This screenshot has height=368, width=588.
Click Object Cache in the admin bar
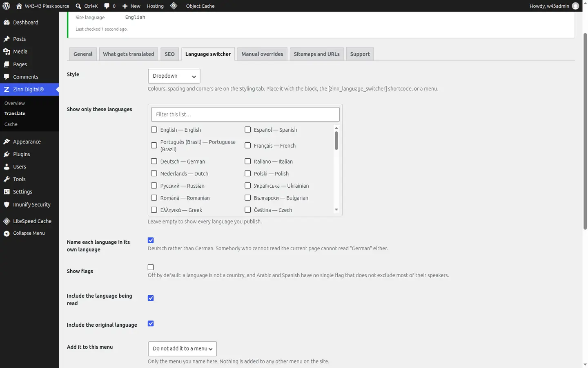pos(200,6)
